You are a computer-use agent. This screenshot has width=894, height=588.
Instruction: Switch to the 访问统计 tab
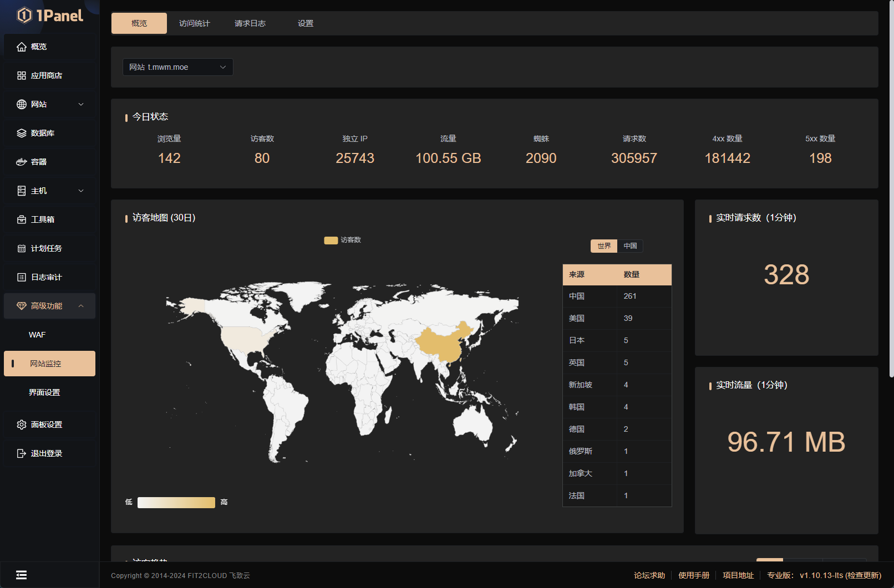click(x=195, y=23)
